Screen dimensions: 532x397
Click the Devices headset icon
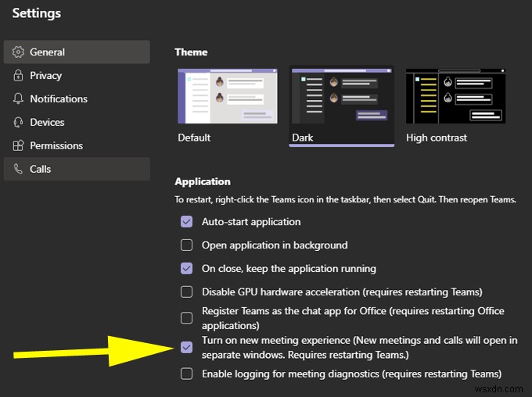click(18, 122)
